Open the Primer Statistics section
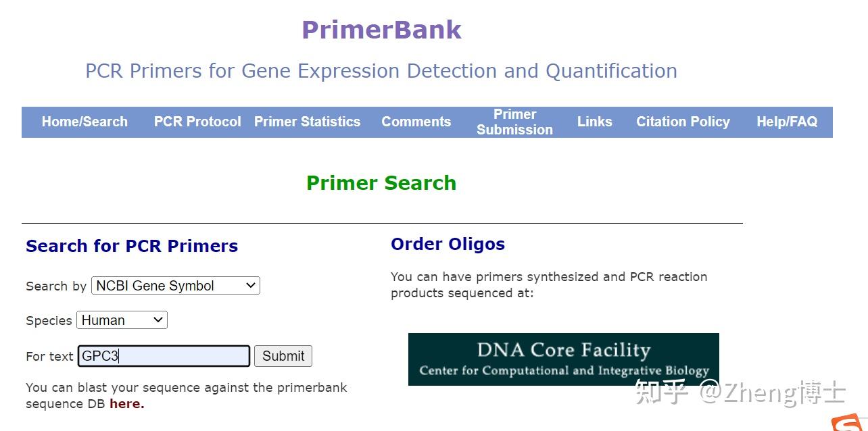Image resolution: width=868 pixels, height=431 pixels. coord(307,122)
